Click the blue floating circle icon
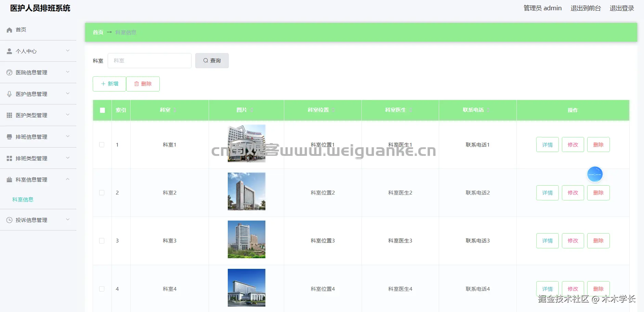Viewport: 644px width, 312px height. click(595, 174)
